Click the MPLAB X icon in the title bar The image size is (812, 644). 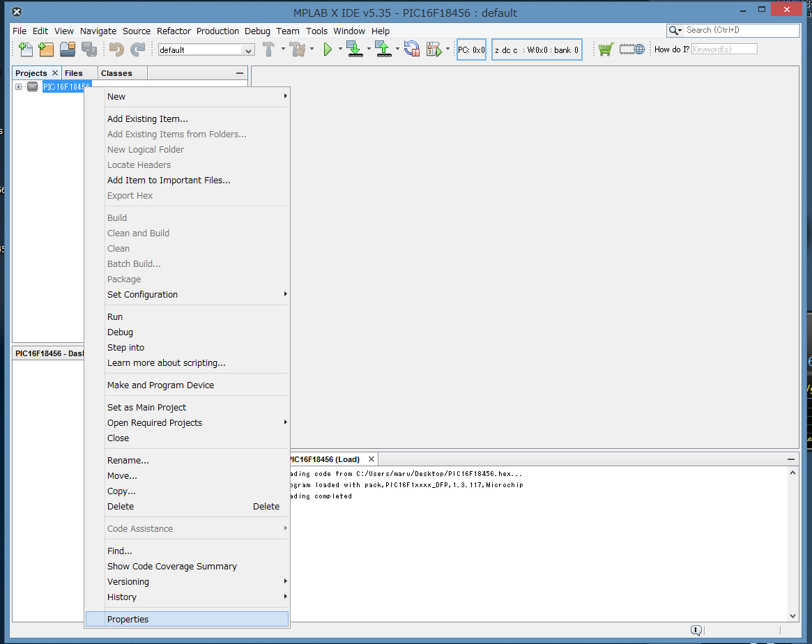pyautogui.click(x=17, y=12)
